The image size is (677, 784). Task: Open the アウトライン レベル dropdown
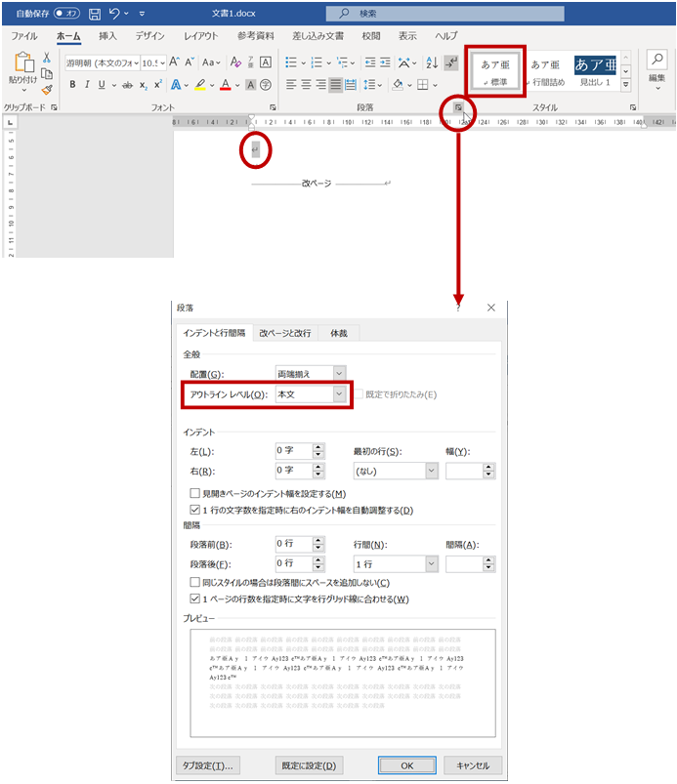pos(339,394)
